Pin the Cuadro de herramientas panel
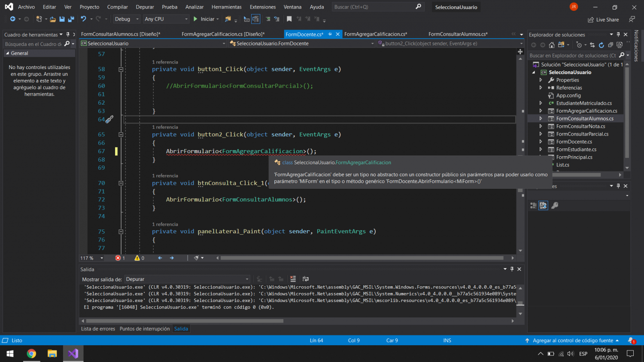This screenshot has width=644, height=362. pos(68,34)
